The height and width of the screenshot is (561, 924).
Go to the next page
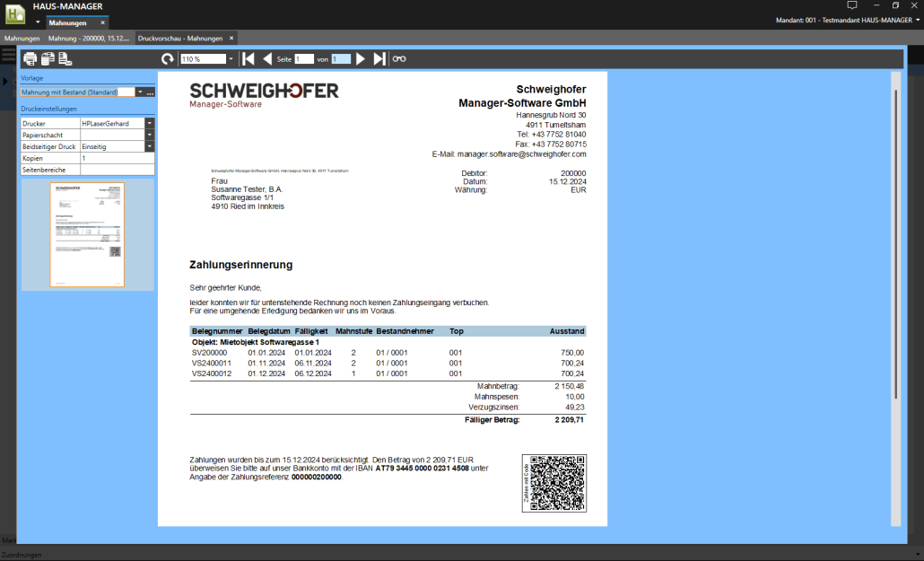point(361,59)
